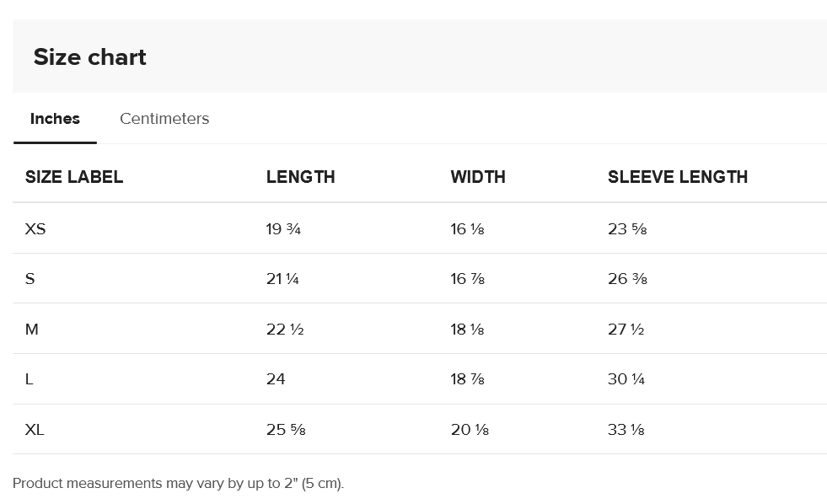Select the Inches tab
Viewport: 827px width, 504px height.
click(55, 119)
